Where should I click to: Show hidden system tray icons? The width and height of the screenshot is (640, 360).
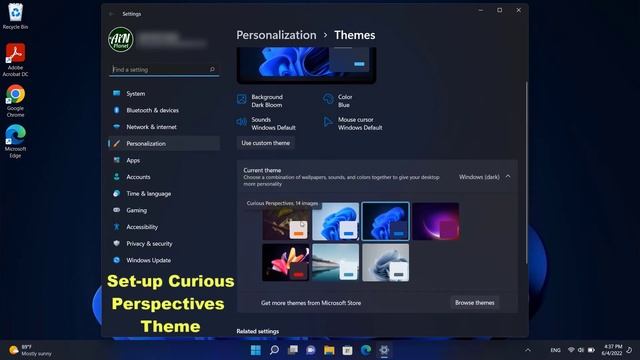pyautogui.click(x=528, y=350)
